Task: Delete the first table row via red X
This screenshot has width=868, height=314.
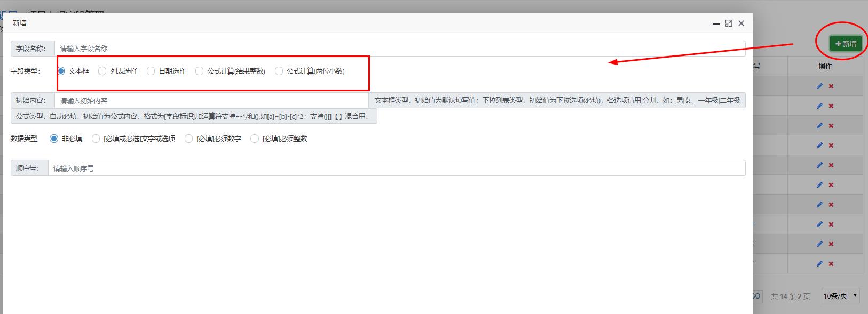Action: click(831, 86)
